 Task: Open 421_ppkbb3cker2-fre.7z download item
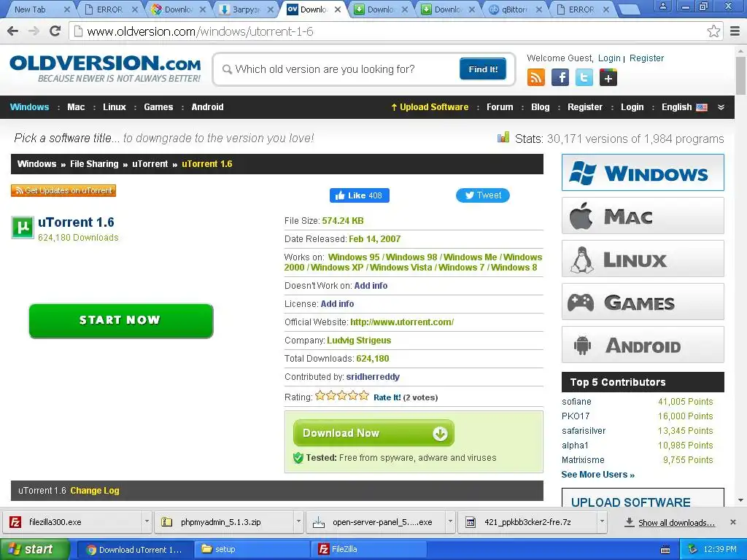coord(527,522)
